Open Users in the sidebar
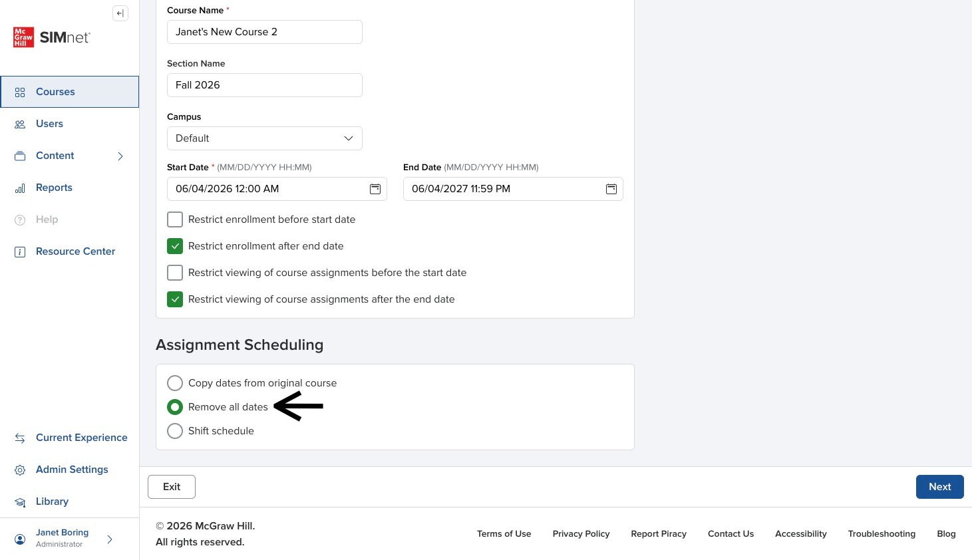 70,124
